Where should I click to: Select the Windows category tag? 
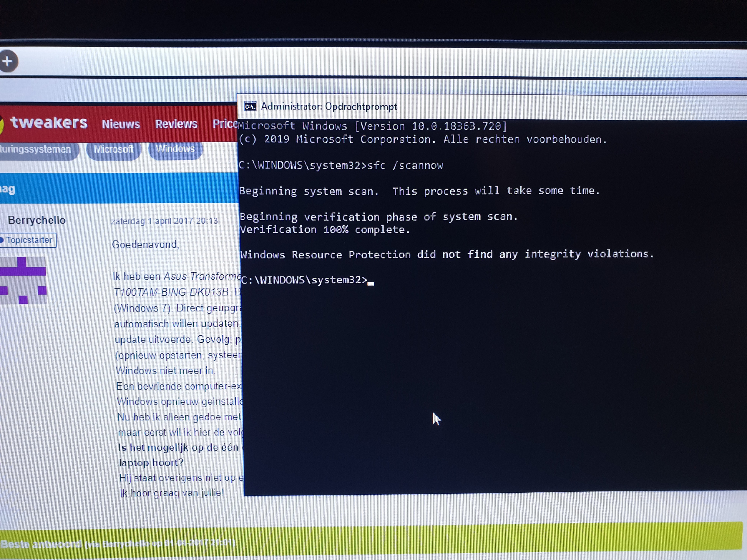pos(175,149)
